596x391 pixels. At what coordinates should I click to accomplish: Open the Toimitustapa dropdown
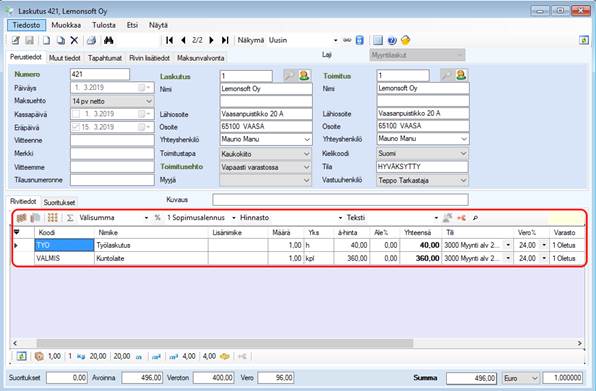coord(307,154)
